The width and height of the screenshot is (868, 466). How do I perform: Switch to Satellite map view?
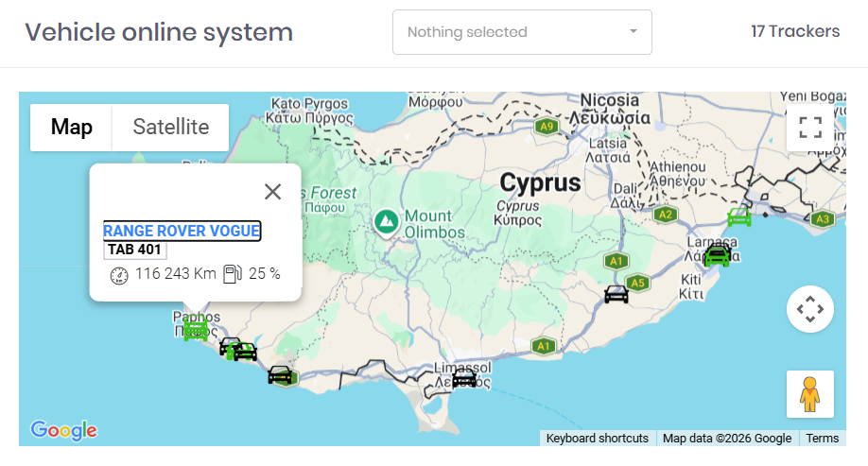[170, 128]
